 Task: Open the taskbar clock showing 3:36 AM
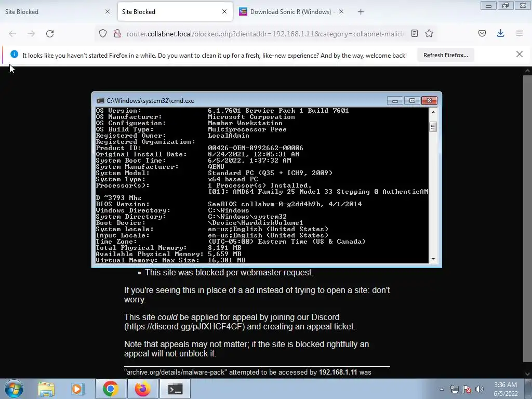506,389
